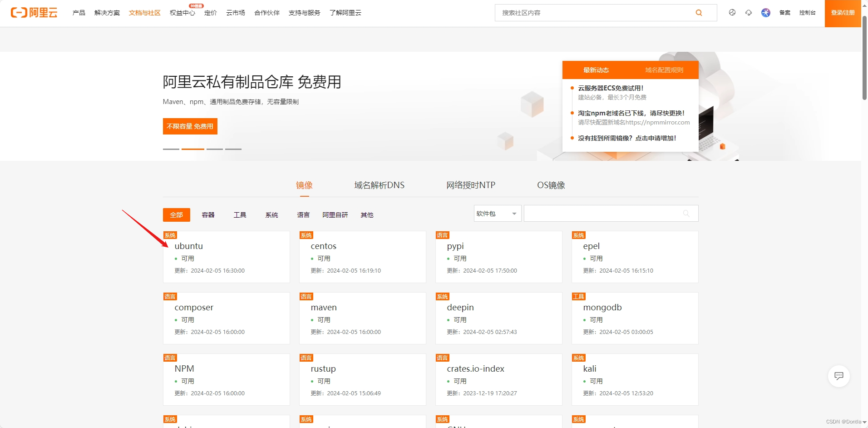Viewport: 868px width, 428px height.
Task: Click the 登录/注册 button
Action: (843, 13)
